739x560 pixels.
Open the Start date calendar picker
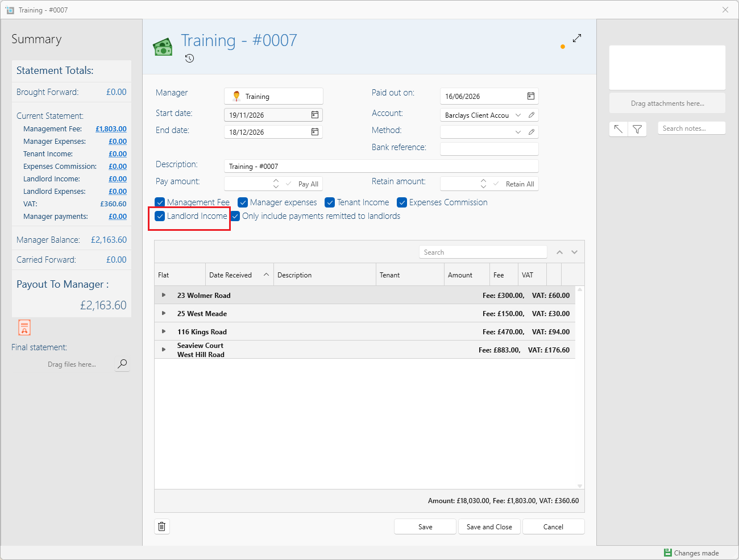(x=315, y=115)
